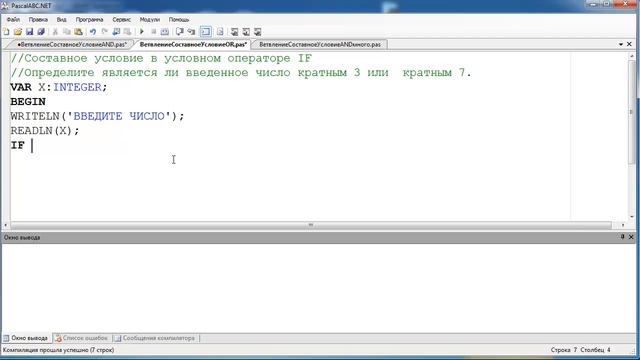Open the Модули menu
Image resolution: width=640 pixels, height=360 pixels.
(150, 19)
